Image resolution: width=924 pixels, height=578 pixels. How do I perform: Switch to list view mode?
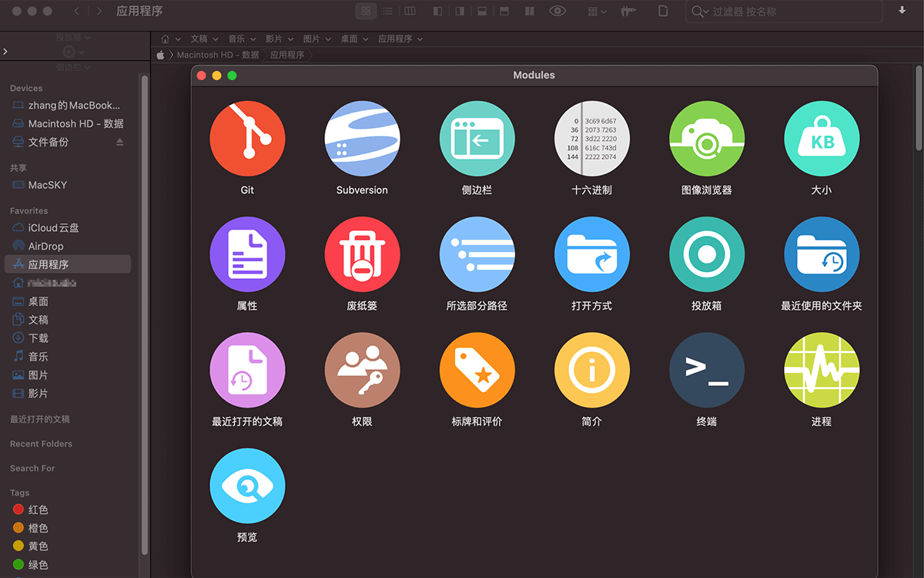[x=387, y=12]
